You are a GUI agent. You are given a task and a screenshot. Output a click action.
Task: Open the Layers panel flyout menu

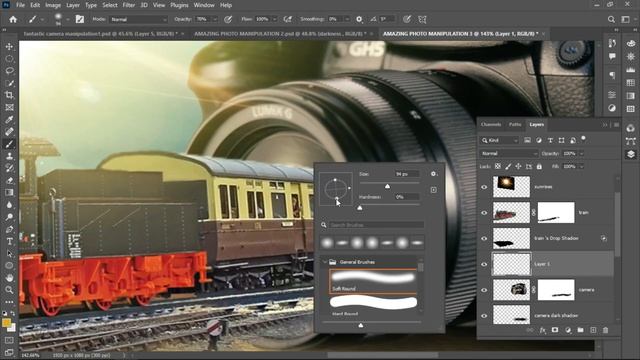tap(616, 124)
